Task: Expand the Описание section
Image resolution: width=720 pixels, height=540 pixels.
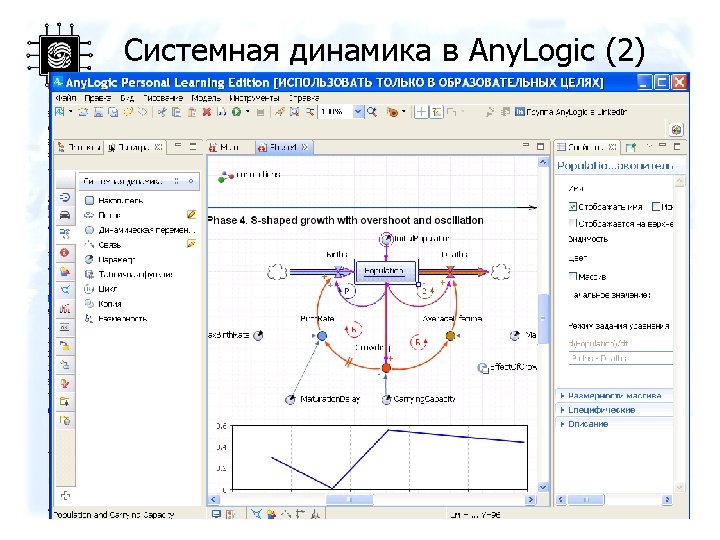Action: click(614, 424)
